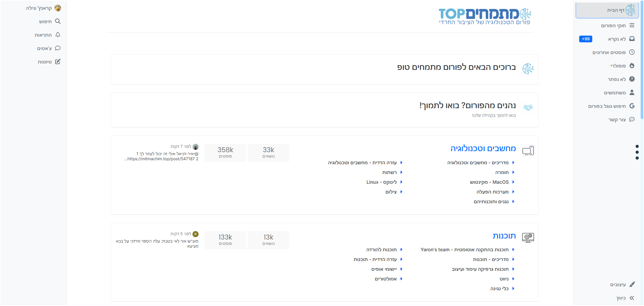Open the פופולרי (popular) section icon

[632, 65]
